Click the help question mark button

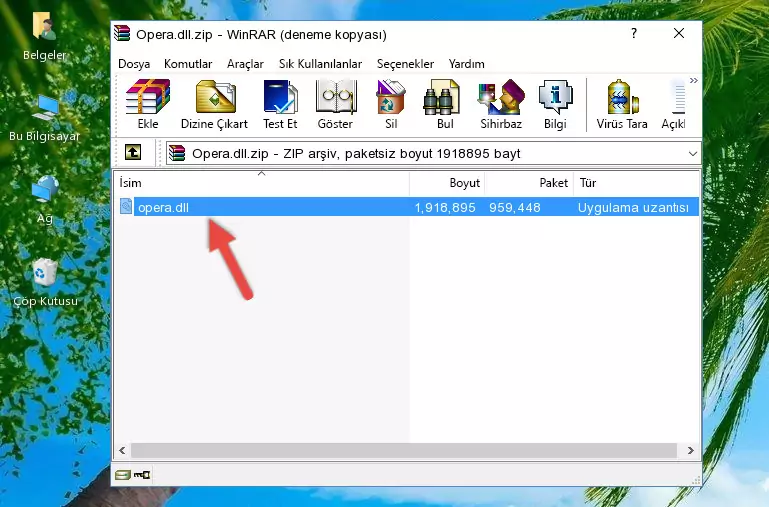(x=634, y=33)
